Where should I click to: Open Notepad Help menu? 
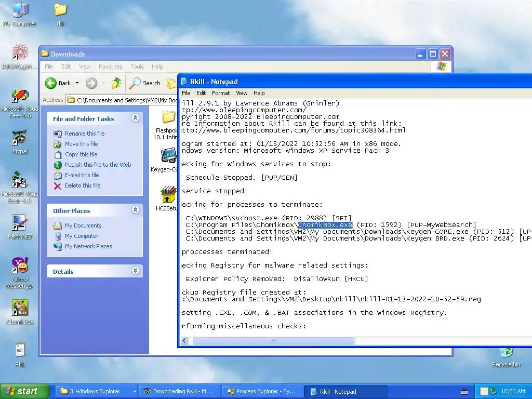[259, 93]
